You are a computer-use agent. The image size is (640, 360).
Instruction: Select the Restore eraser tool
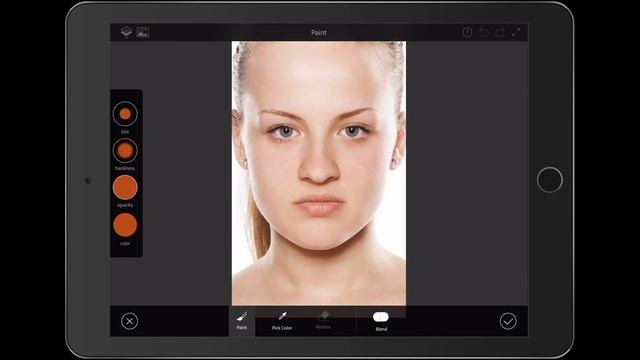click(323, 320)
